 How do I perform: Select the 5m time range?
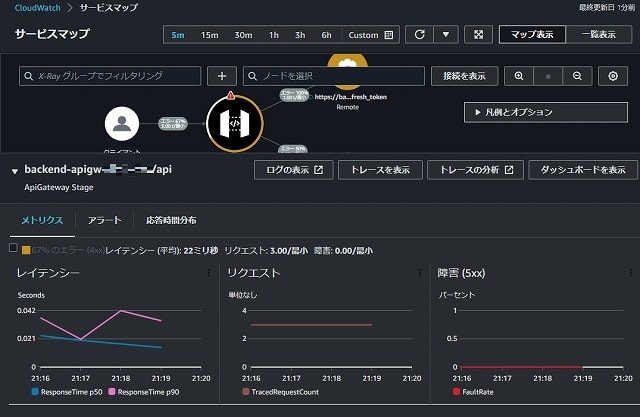pos(178,35)
